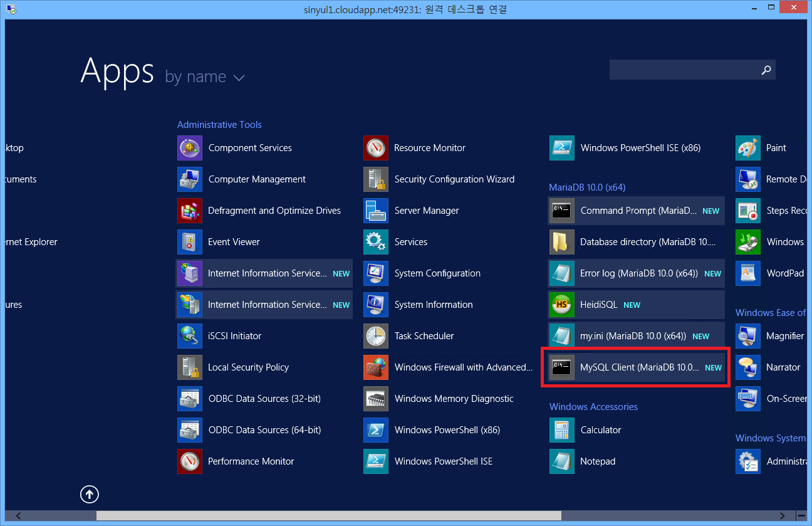Viewport: 812px width, 526px height.
Task: Launch Paint icon
Action: pyautogui.click(x=748, y=148)
